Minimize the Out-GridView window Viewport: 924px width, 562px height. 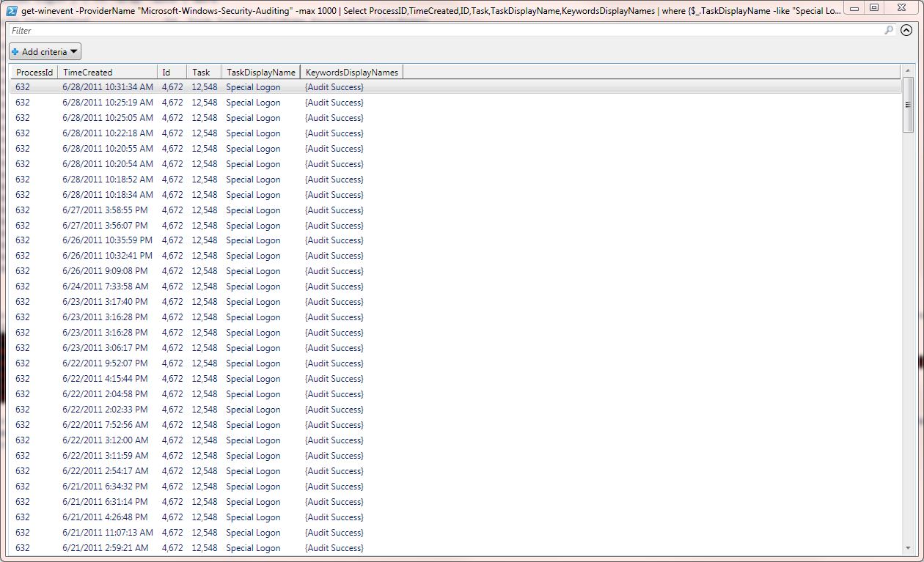pos(853,8)
